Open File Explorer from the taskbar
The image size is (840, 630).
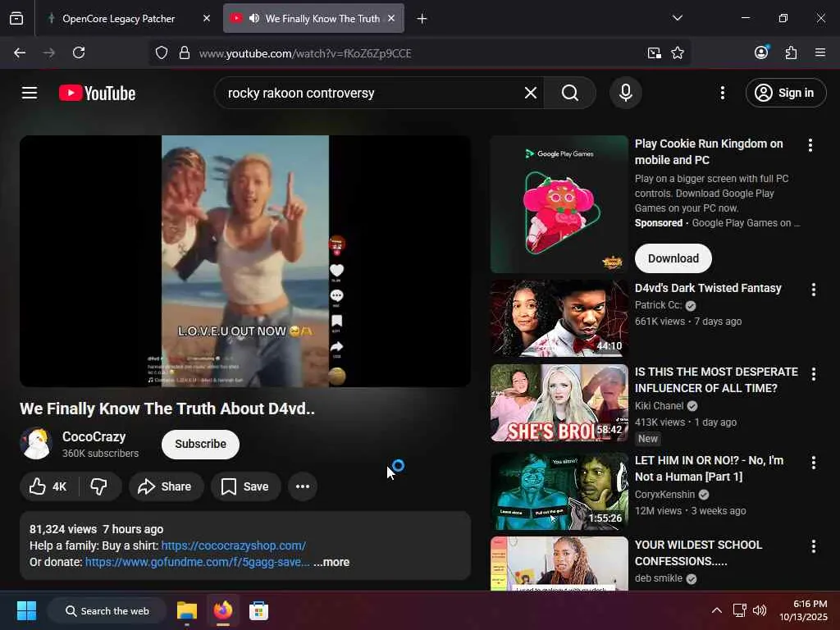pos(187,610)
